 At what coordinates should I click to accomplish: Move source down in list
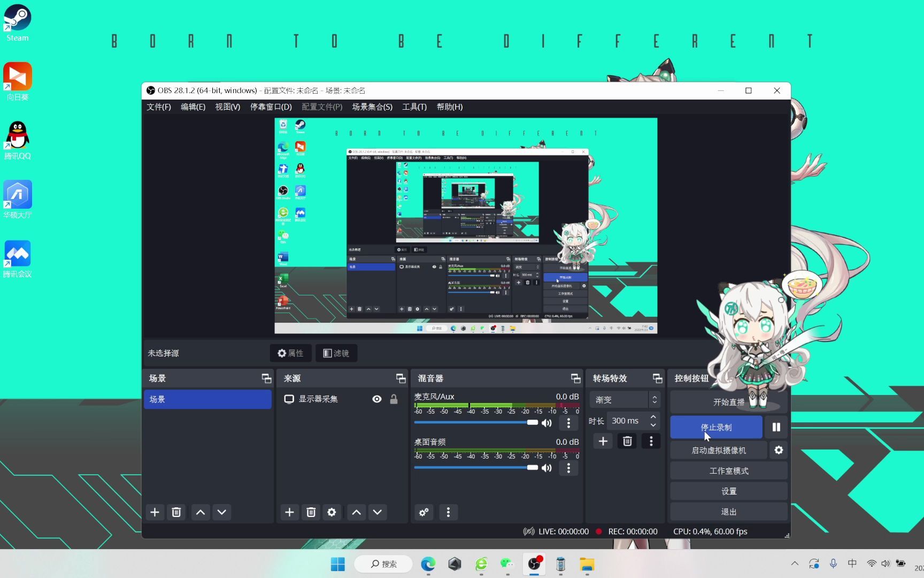point(378,512)
